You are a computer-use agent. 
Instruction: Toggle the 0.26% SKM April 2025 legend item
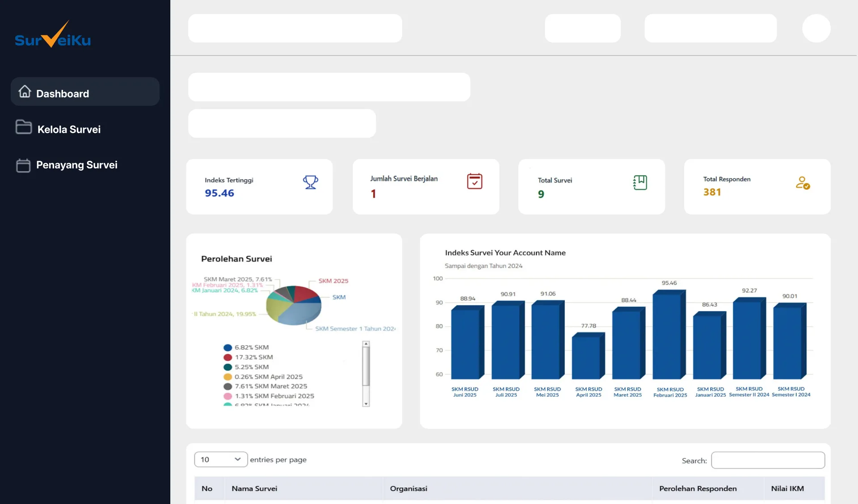[268, 377]
